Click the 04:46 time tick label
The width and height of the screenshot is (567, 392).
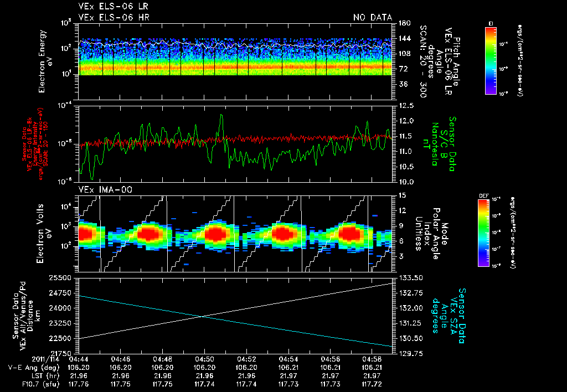coord(120,359)
